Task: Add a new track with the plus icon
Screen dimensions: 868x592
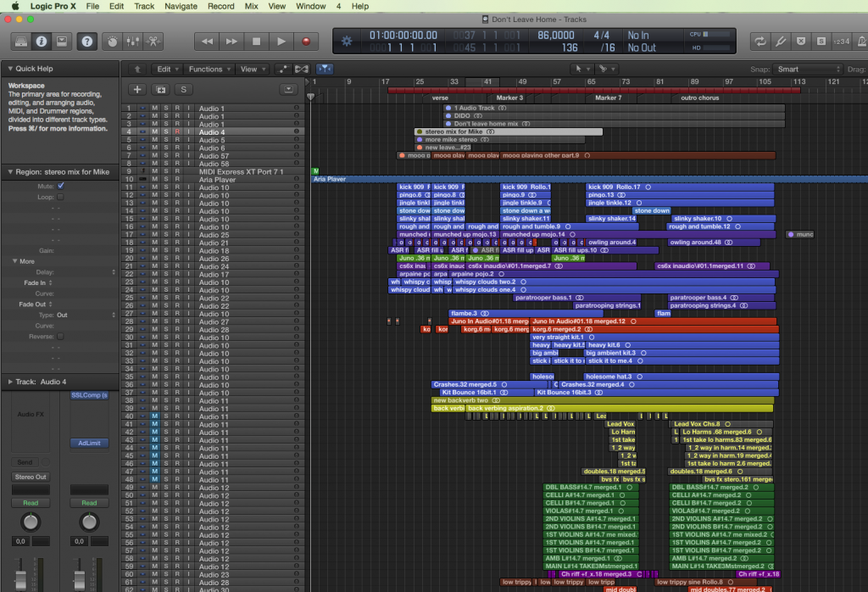Action: tap(137, 88)
